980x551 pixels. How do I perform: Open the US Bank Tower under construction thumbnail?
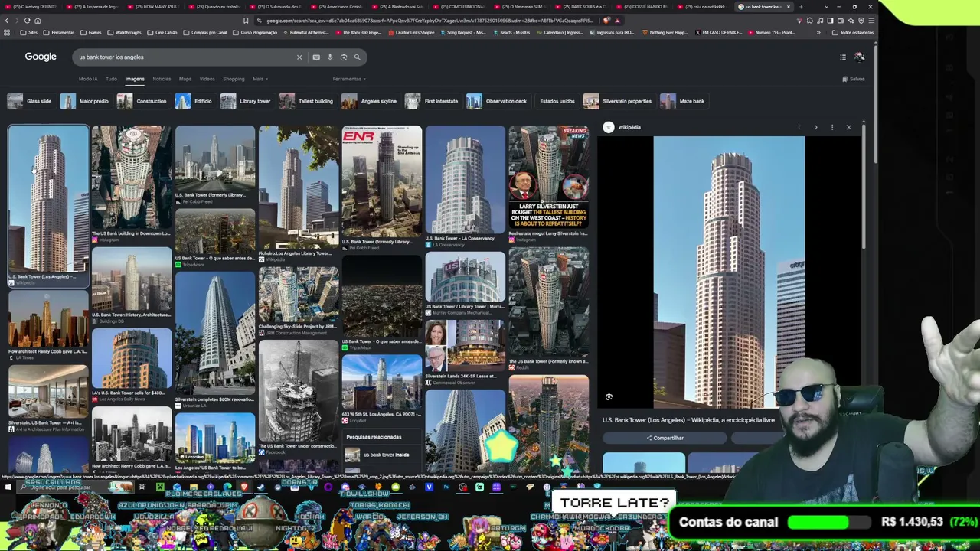[x=299, y=391]
